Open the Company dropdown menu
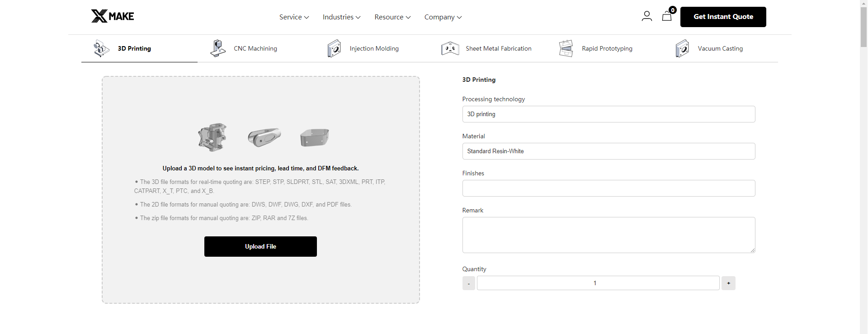Viewport: 868px width, 334px height. (x=443, y=17)
